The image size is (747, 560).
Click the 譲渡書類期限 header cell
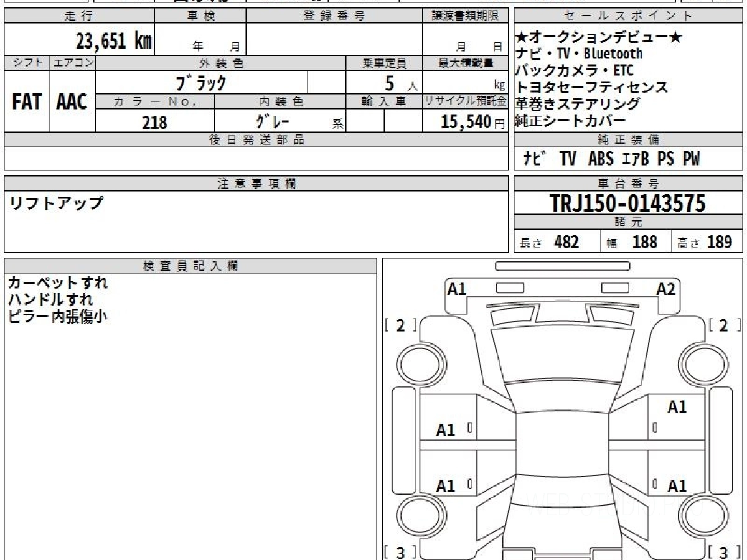click(x=466, y=16)
